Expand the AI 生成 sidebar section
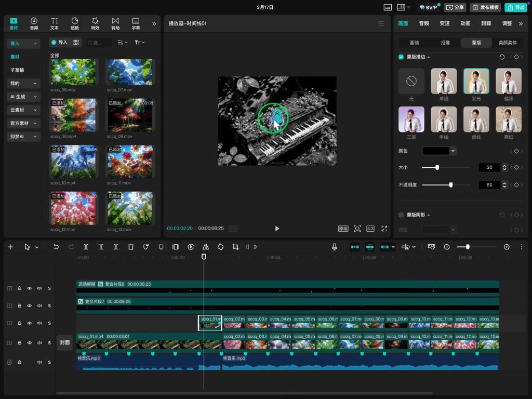Screen dimensions: 532x399 click(x=23, y=97)
